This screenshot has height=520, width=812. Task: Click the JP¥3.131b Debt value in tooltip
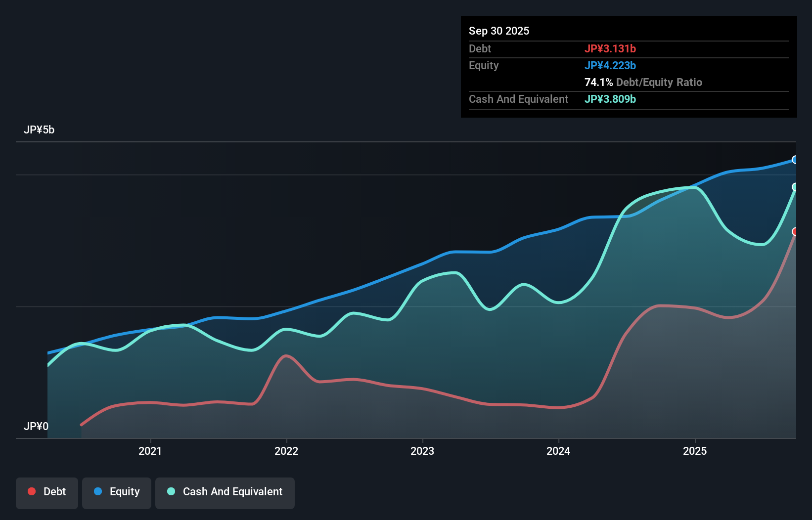click(611, 48)
